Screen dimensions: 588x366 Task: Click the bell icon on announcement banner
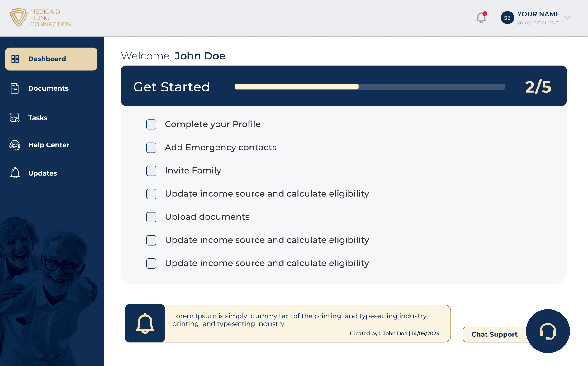[145, 323]
